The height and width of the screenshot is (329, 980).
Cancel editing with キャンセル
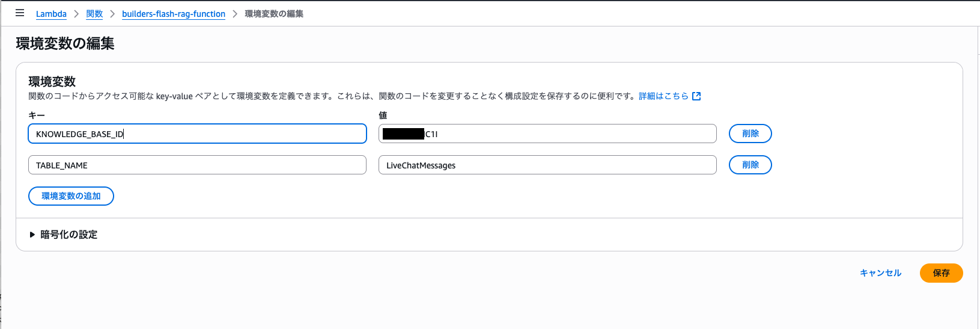pos(880,273)
